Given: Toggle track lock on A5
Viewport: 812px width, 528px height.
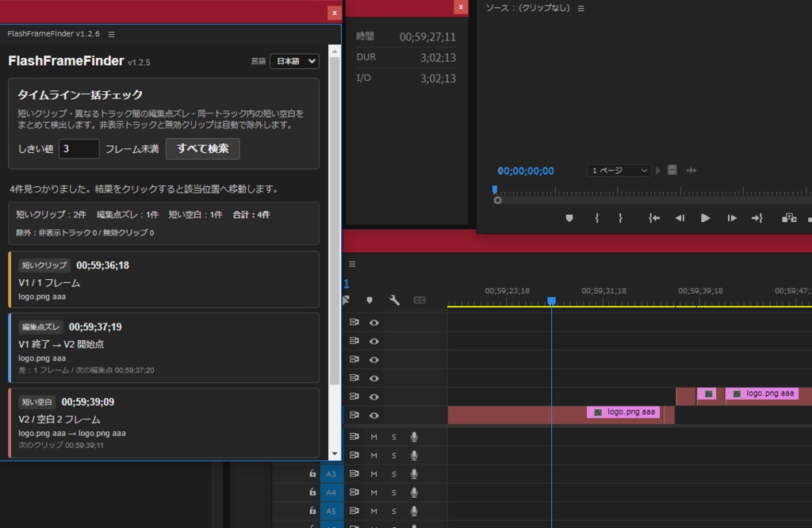Looking at the screenshot, I should pyautogui.click(x=312, y=511).
